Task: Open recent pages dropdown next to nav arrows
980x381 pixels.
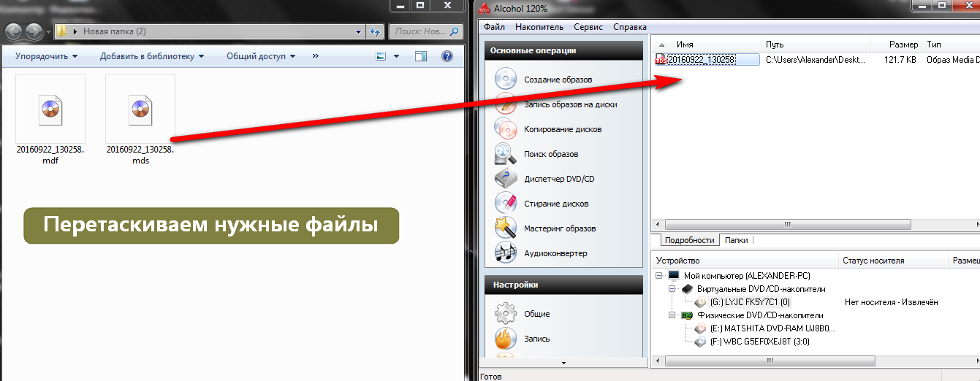Action: coord(48,32)
